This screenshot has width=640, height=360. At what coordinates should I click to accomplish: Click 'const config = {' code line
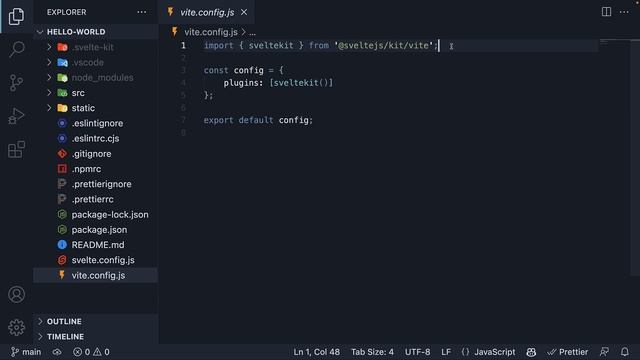[x=243, y=70]
